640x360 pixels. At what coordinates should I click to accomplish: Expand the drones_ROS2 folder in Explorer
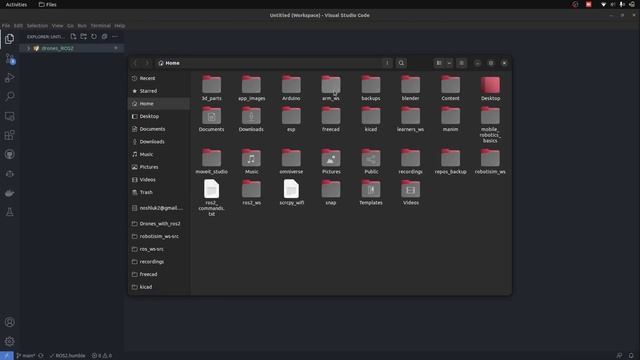click(71, 48)
